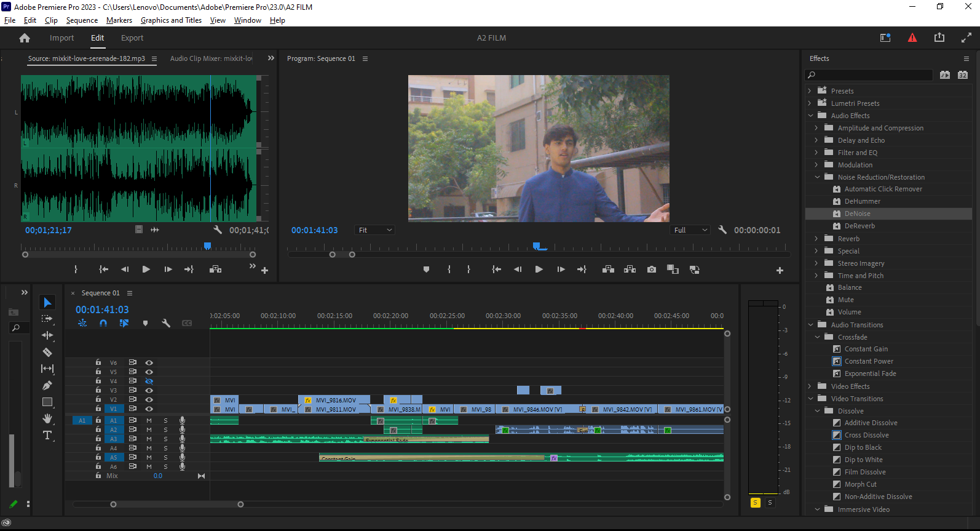Collapse Noise Reduction/Restoration folder
Viewport: 980px width, 531px height.
[817, 177]
